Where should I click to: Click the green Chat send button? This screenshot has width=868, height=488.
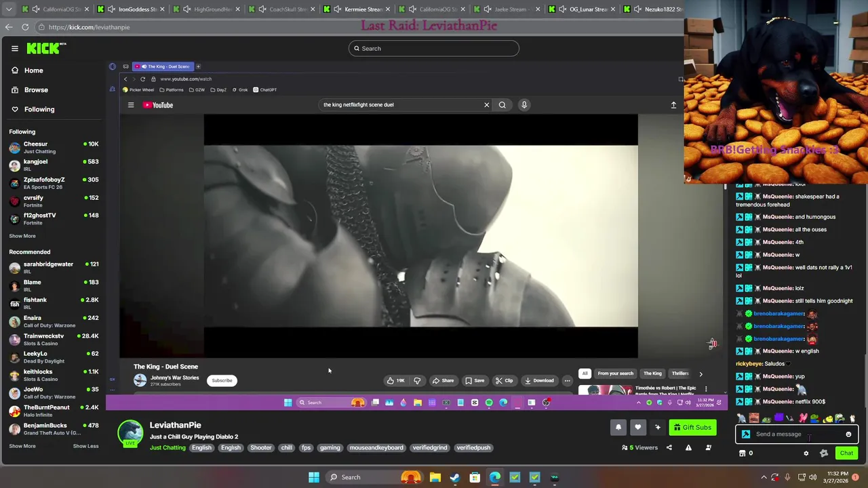[x=846, y=453]
